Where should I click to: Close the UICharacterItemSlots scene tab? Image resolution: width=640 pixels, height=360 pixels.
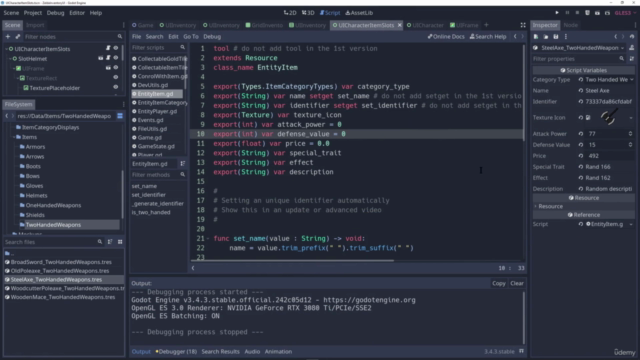click(x=400, y=25)
